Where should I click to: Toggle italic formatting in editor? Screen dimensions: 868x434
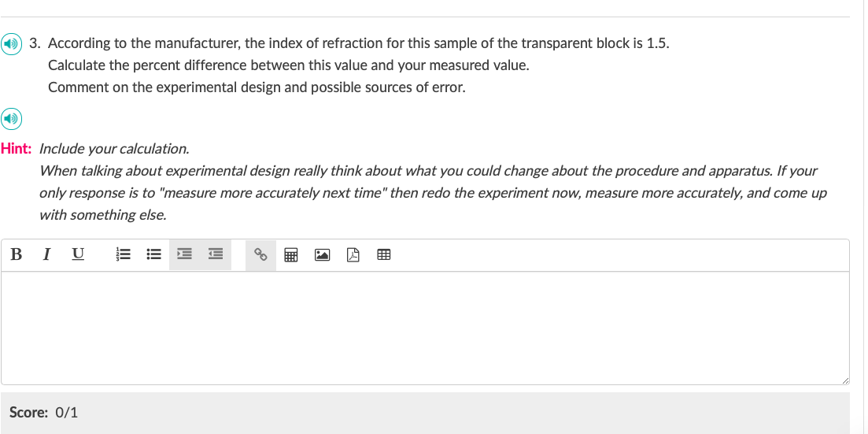(47, 254)
